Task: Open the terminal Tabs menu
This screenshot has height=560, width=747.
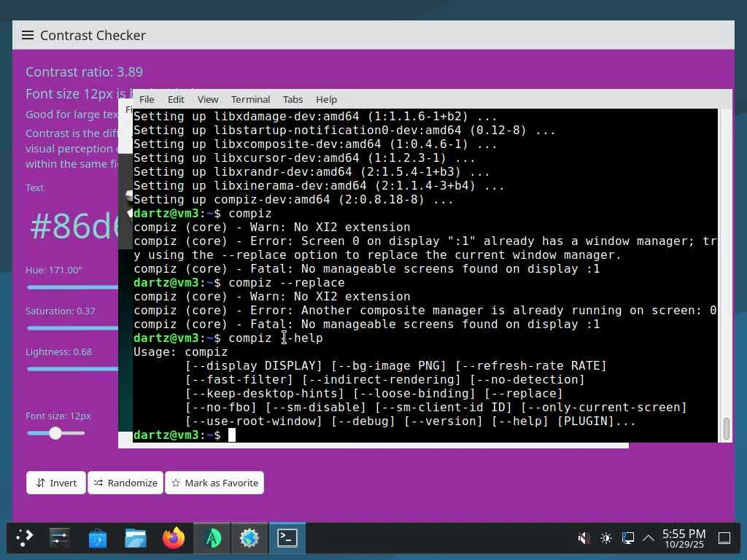Action: pyautogui.click(x=293, y=99)
